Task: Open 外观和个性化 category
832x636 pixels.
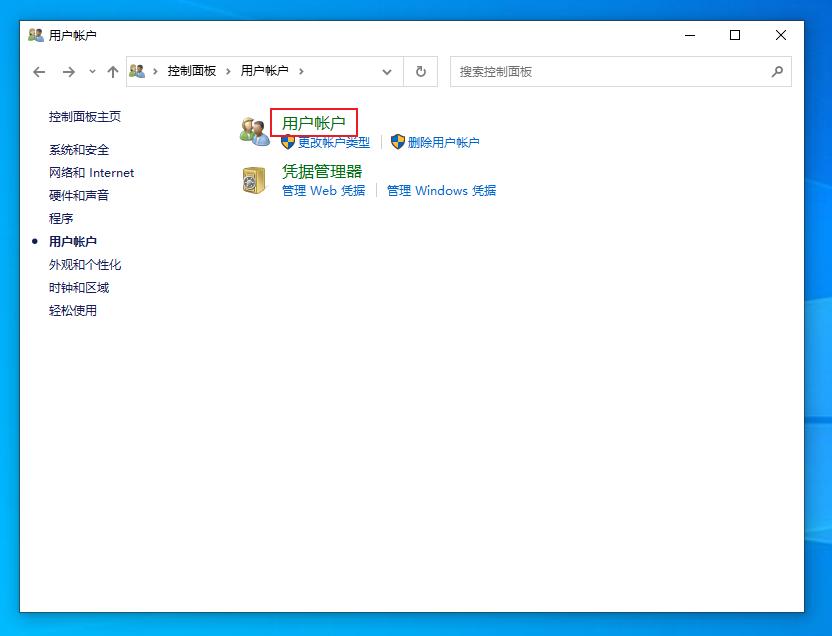Action: (85, 265)
